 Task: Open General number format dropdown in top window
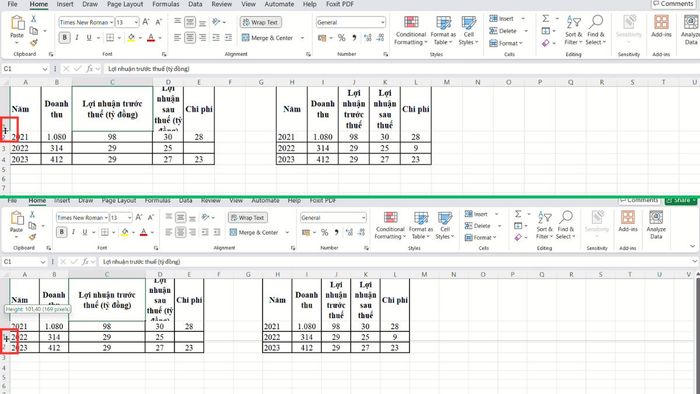tap(383, 22)
